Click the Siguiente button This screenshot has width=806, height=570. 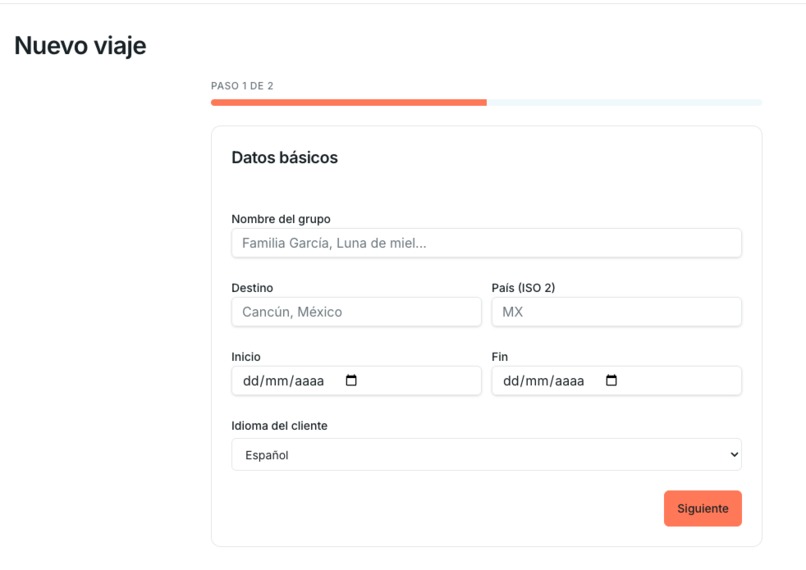(x=703, y=508)
